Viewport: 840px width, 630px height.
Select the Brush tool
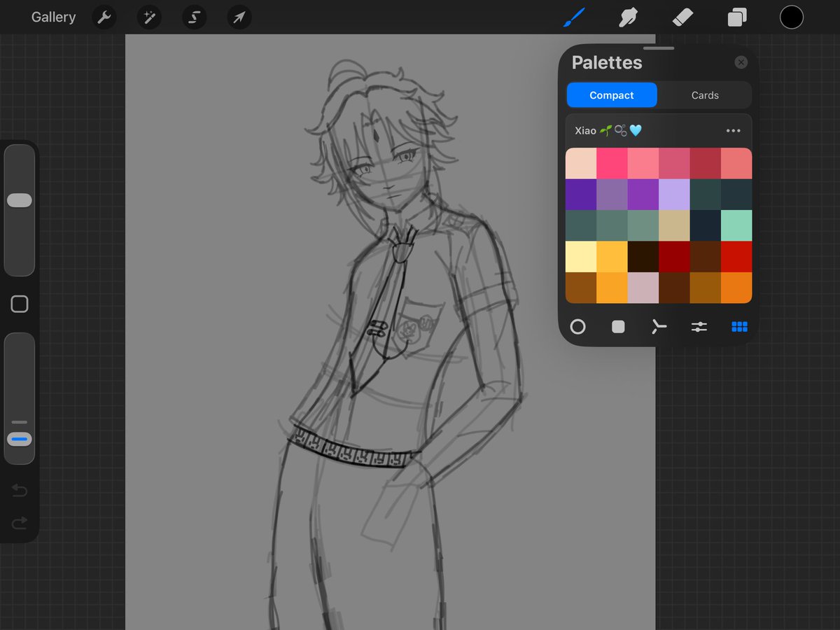coord(574,17)
